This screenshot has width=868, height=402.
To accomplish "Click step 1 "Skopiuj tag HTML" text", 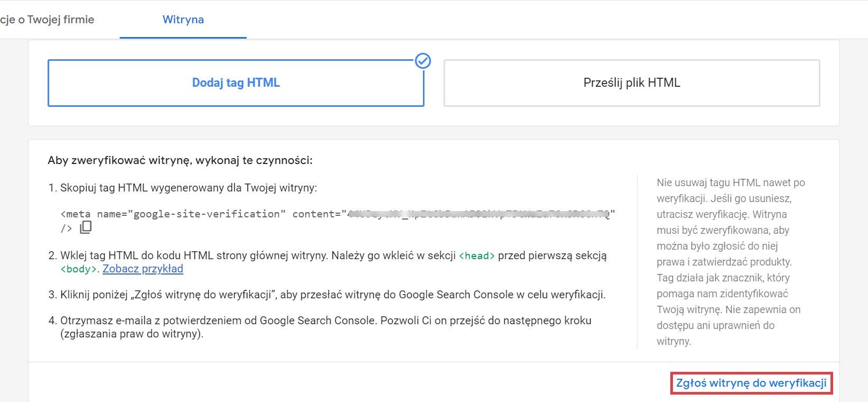I will point(188,188).
